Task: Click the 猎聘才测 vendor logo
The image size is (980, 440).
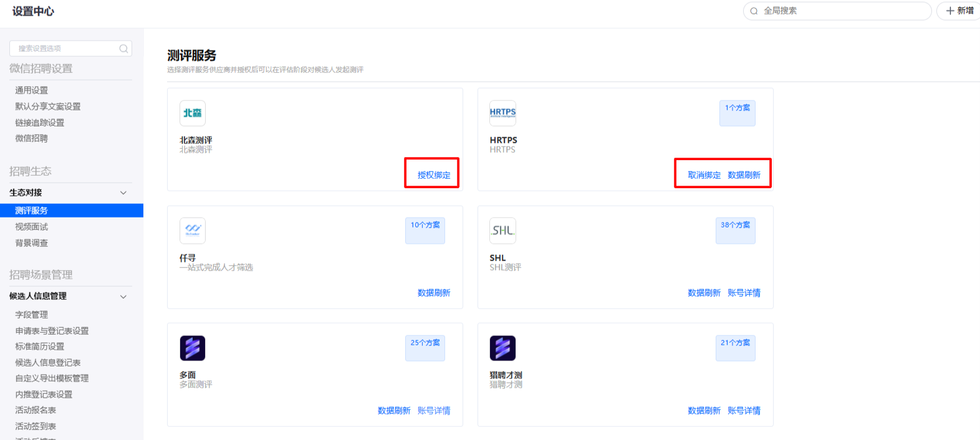Action: [502, 348]
